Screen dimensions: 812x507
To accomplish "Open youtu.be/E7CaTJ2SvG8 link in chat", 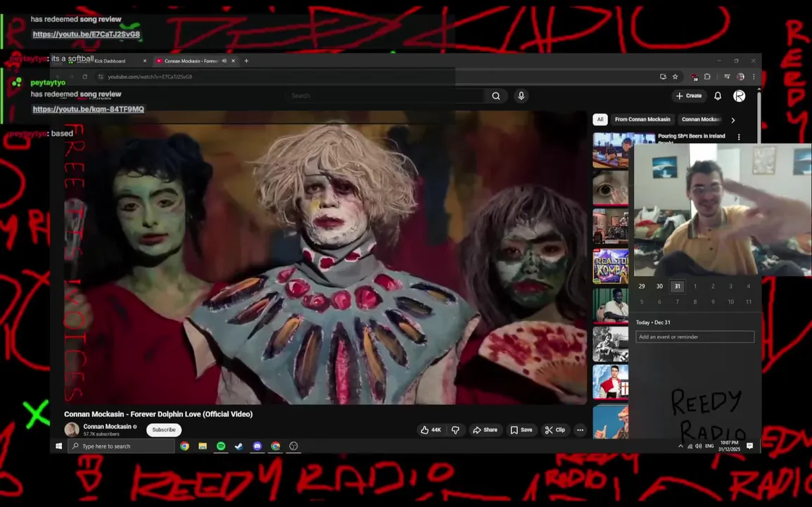I will click(86, 35).
